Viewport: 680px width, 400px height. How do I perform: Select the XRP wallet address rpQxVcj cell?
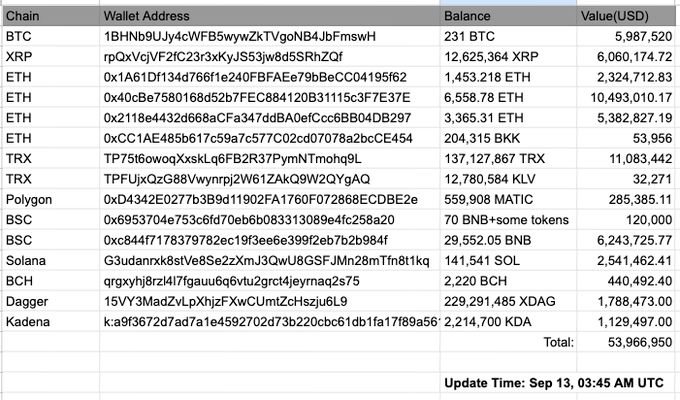click(x=270, y=57)
